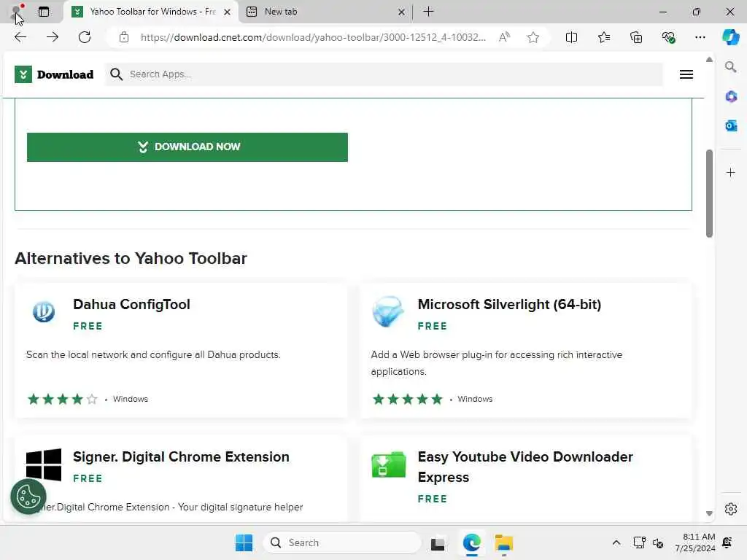Open Outlook sidebar icon
Image resolution: width=747 pixels, height=560 pixels.
(x=730, y=125)
